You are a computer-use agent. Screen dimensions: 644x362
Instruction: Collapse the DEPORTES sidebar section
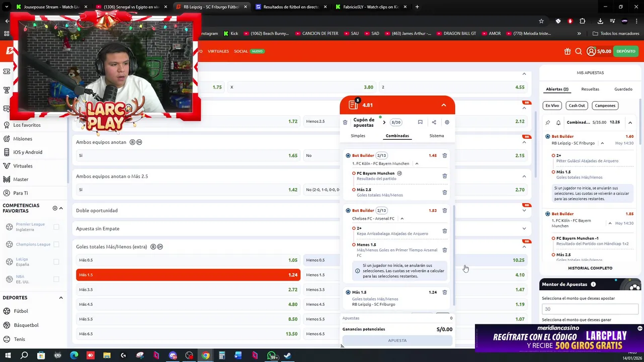tap(61, 298)
